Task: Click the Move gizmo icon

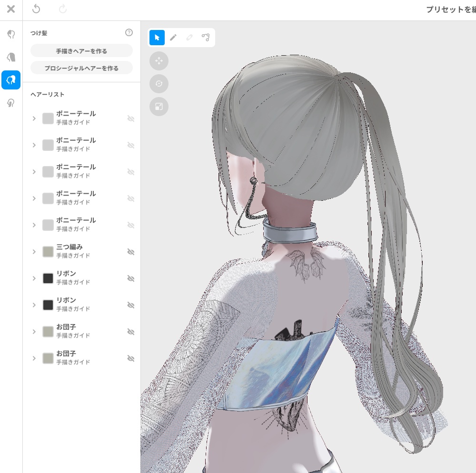Action: coord(159,61)
